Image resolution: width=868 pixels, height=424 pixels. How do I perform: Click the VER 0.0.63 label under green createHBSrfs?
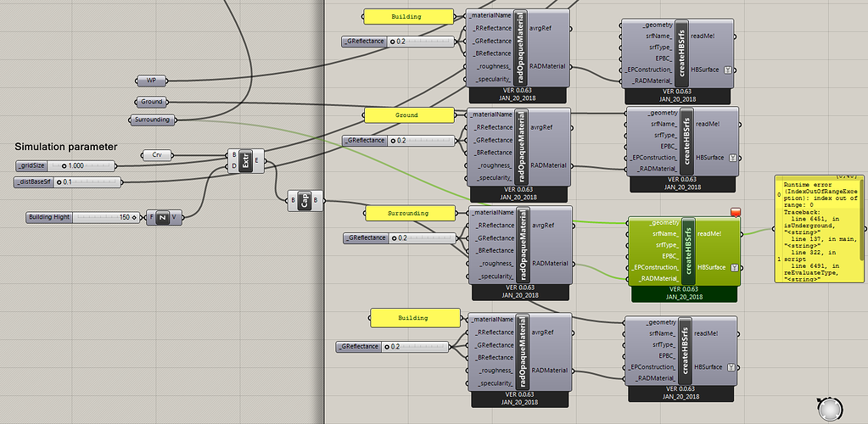684,289
